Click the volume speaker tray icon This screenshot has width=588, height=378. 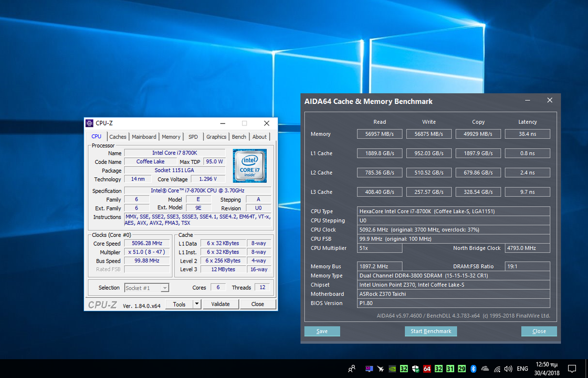[509, 369]
